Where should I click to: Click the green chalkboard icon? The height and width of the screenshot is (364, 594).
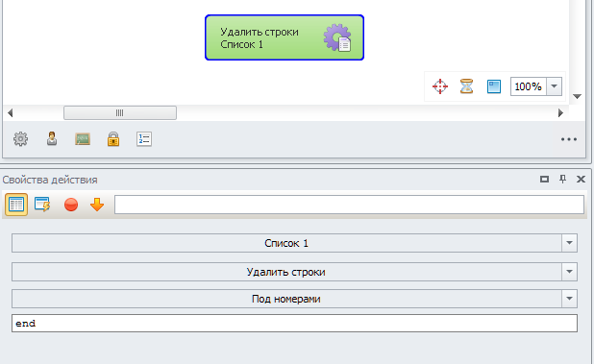coord(83,139)
